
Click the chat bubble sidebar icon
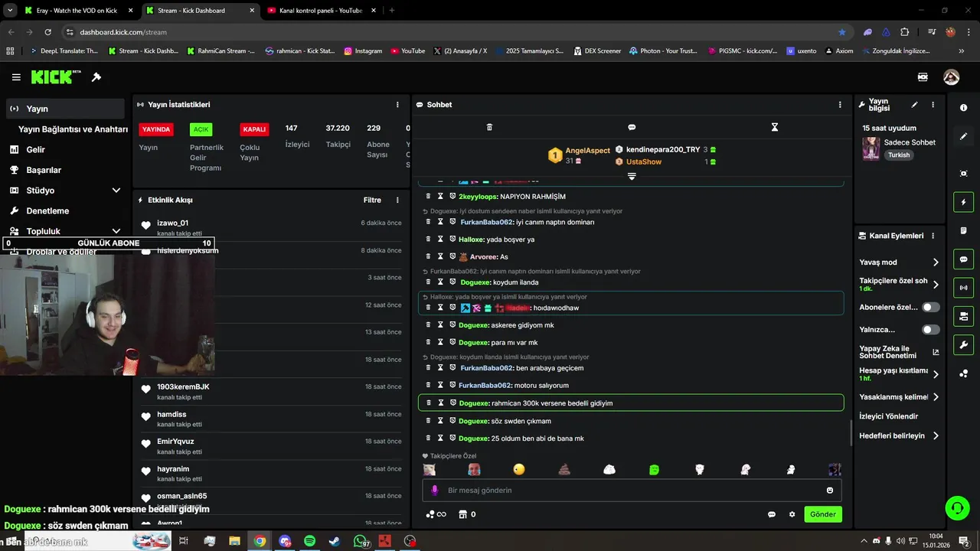point(963,259)
